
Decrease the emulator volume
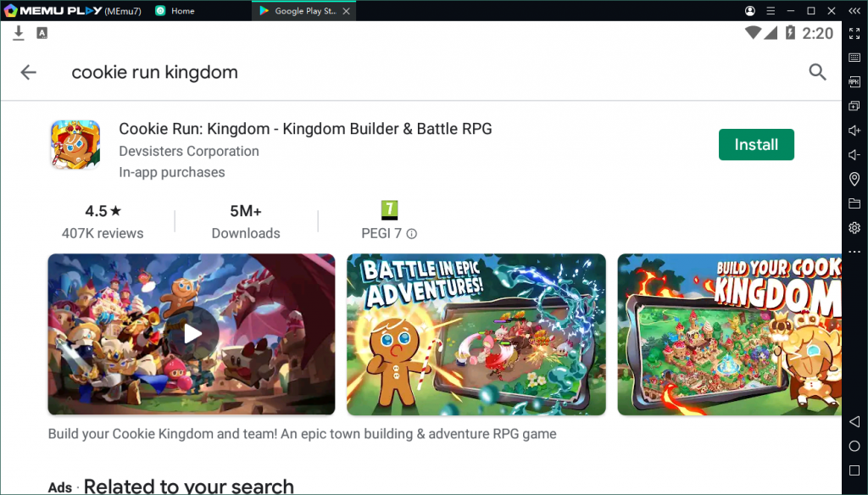(854, 154)
